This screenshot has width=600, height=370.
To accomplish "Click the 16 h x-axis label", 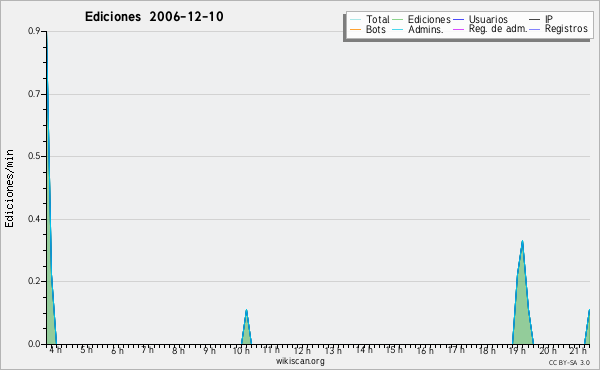I will tap(425, 350).
